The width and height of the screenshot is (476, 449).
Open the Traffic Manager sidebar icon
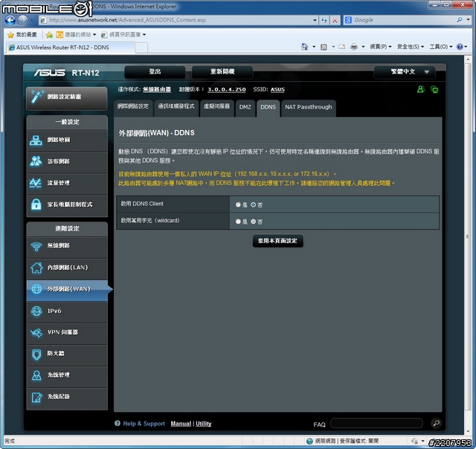coord(36,183)
